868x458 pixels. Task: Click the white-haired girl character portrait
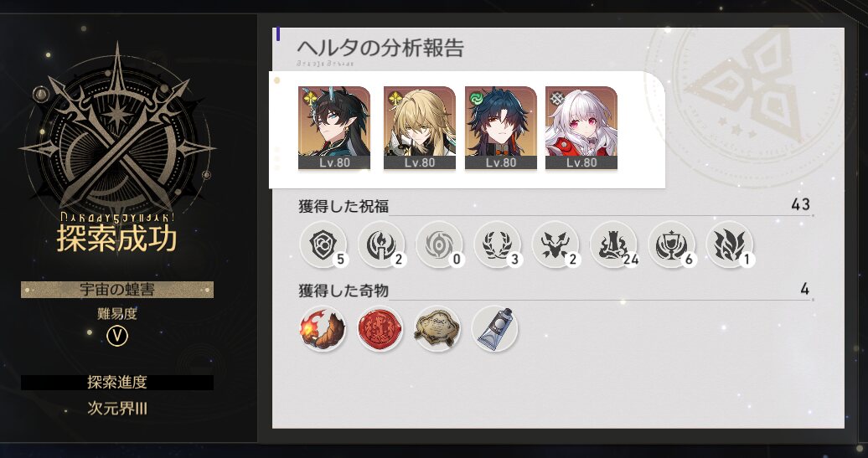581,128
